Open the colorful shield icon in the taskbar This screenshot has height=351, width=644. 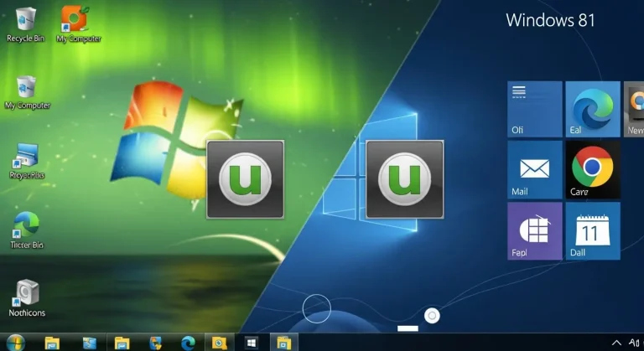[155, 343]
